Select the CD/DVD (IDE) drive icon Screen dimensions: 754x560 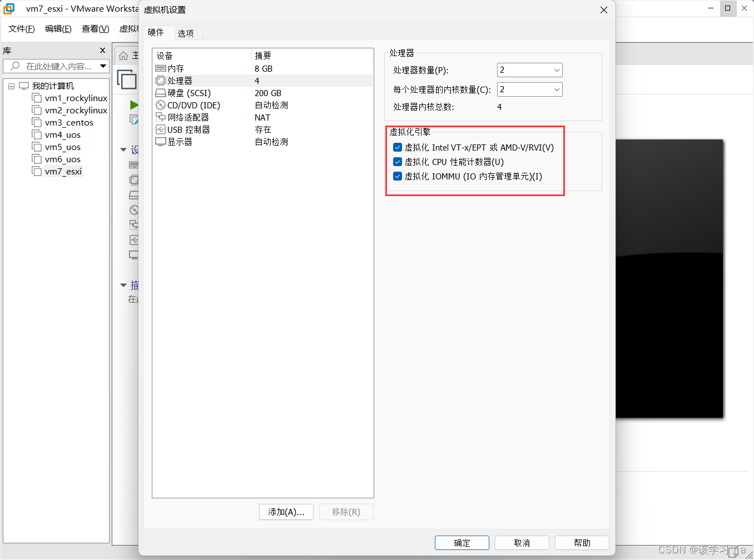pos(161,105)
